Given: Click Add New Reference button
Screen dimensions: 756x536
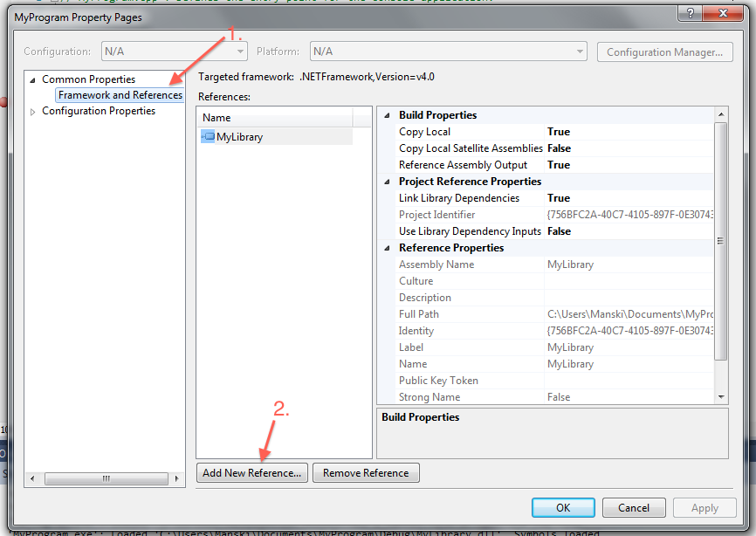Looking at the screenshot, I should 251,473.
